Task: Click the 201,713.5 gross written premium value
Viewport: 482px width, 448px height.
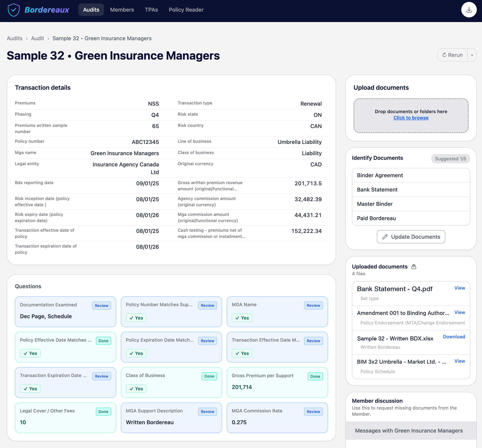Action: pos(308,184)
